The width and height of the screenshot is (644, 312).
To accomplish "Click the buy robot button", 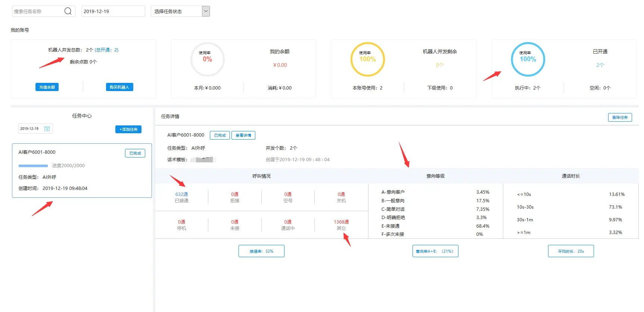I will [119, 87].
